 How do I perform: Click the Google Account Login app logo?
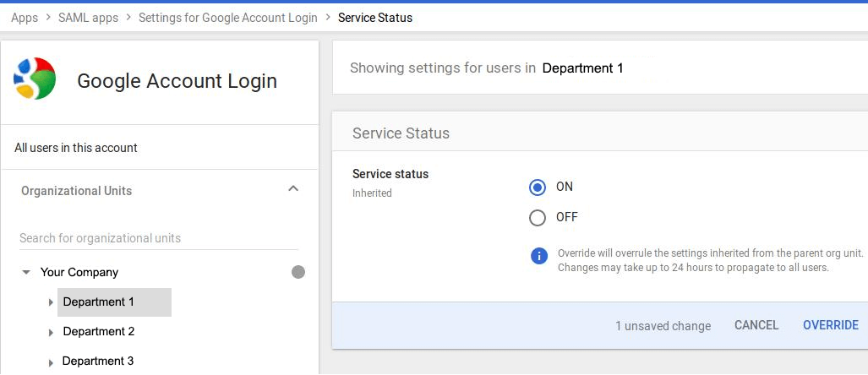[x=35, y=79]
